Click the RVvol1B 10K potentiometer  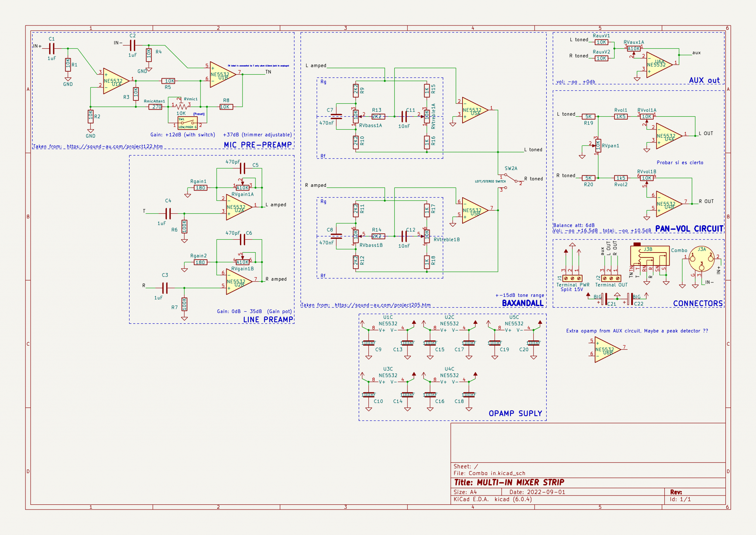tap(647, 178)
